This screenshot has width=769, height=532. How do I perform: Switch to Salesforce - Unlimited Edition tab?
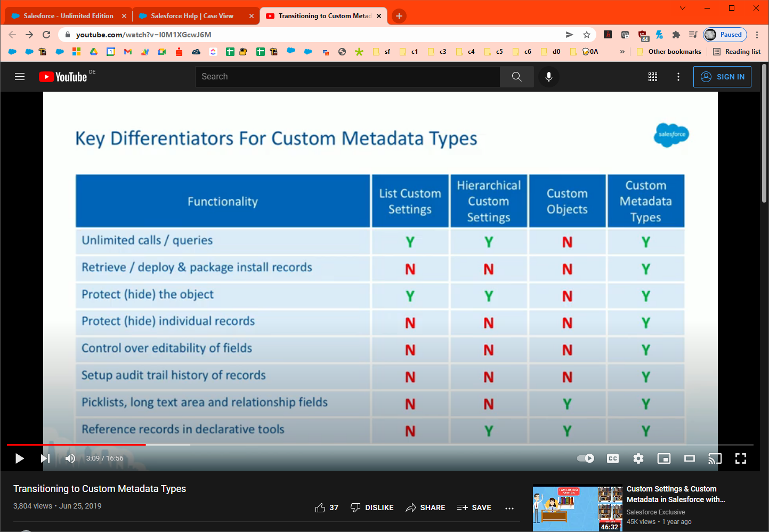point(68,16)
